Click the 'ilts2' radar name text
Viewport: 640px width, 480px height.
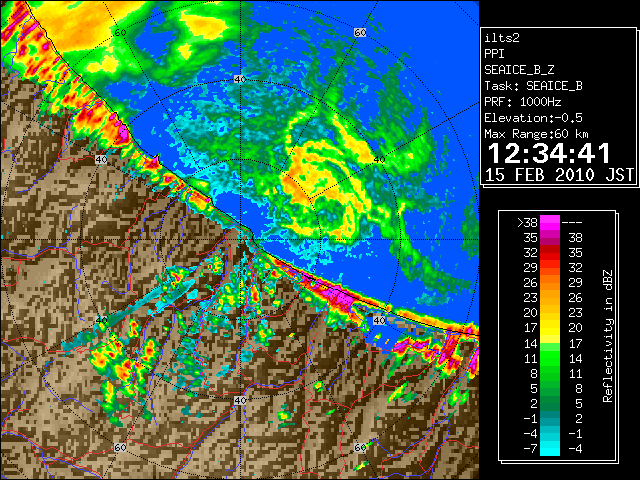coord(502,38)
